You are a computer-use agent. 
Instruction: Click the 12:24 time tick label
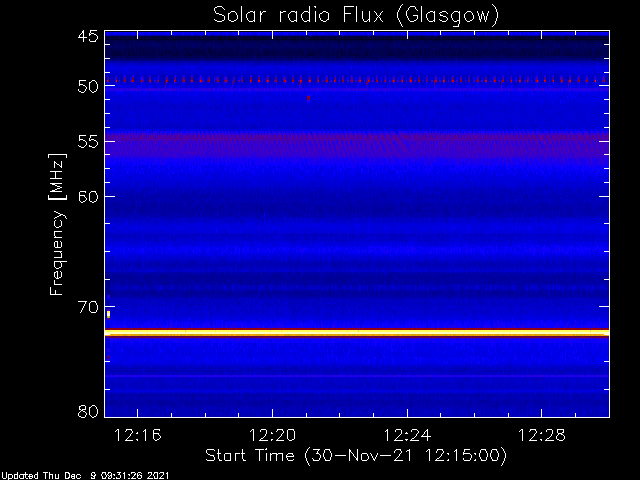click(x=407, y=436)
